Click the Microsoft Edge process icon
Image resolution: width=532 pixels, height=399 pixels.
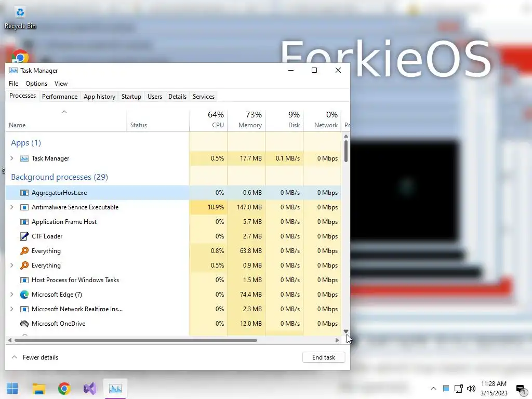click(x=24, y=295)
